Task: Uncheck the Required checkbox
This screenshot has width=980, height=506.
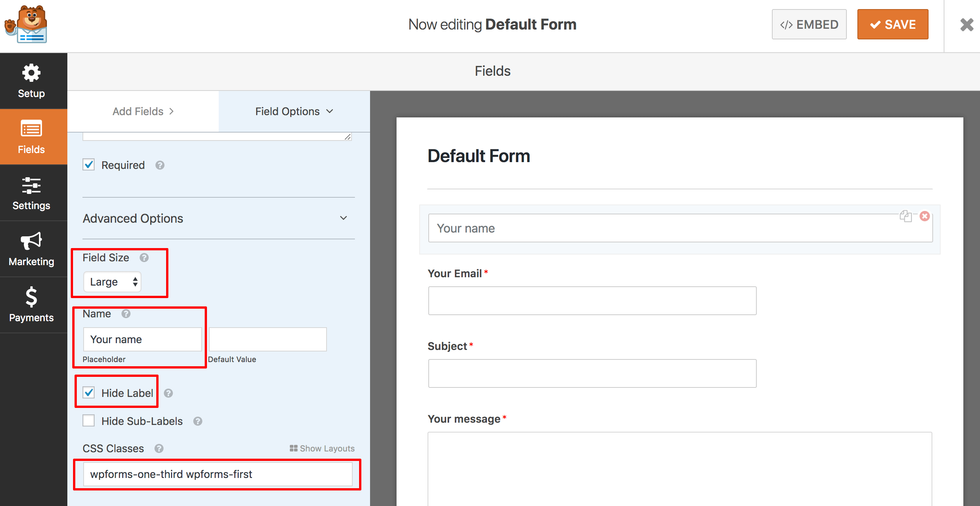Action: click(89, 165)
